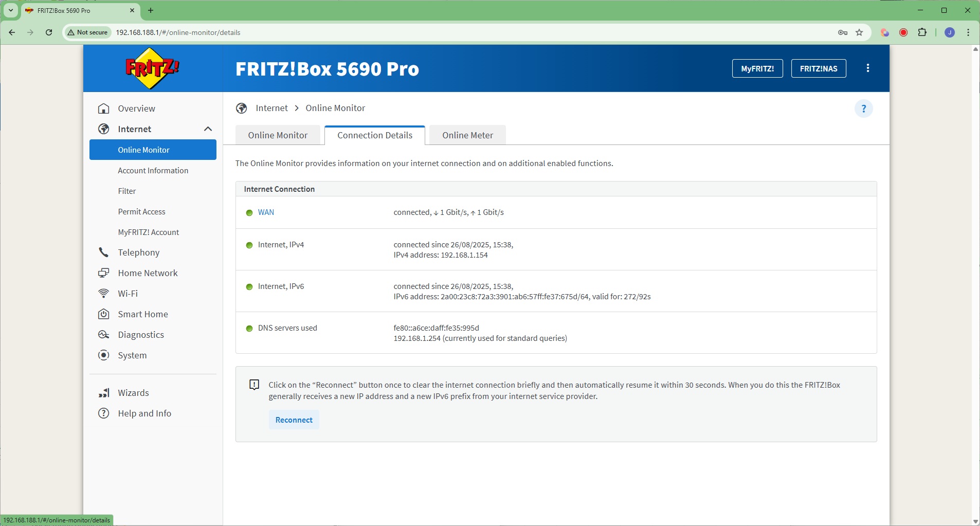Click the Internet breadcrumb link
The width and height of the screenshot is (980, 526).
(271, 108)
